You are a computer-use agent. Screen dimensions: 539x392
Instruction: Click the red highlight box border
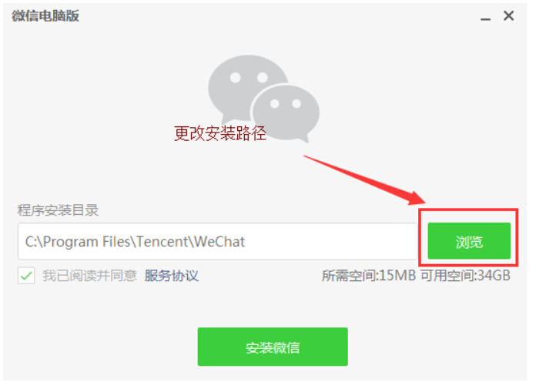pyautogui.click(x=468, y=209)
